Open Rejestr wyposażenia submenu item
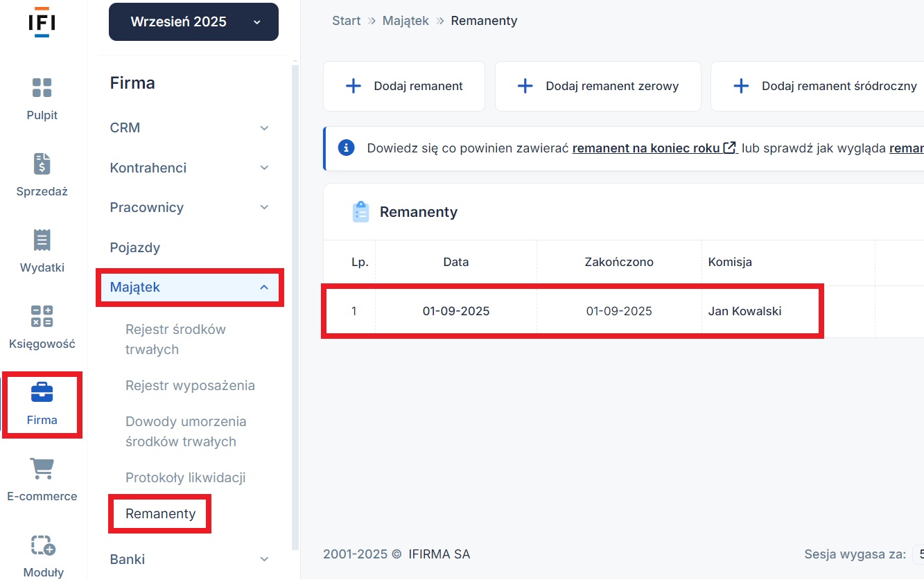 click(x=190, y=385)
